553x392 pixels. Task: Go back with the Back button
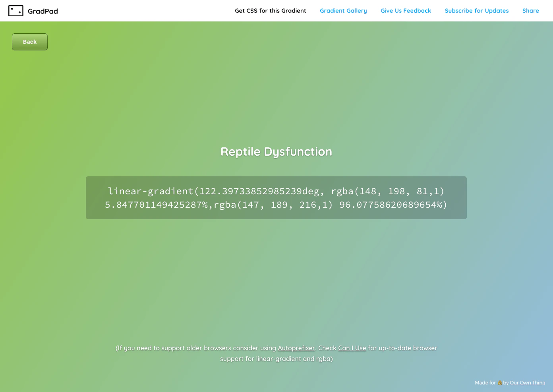pyautogui.click(x=30, y=42)
